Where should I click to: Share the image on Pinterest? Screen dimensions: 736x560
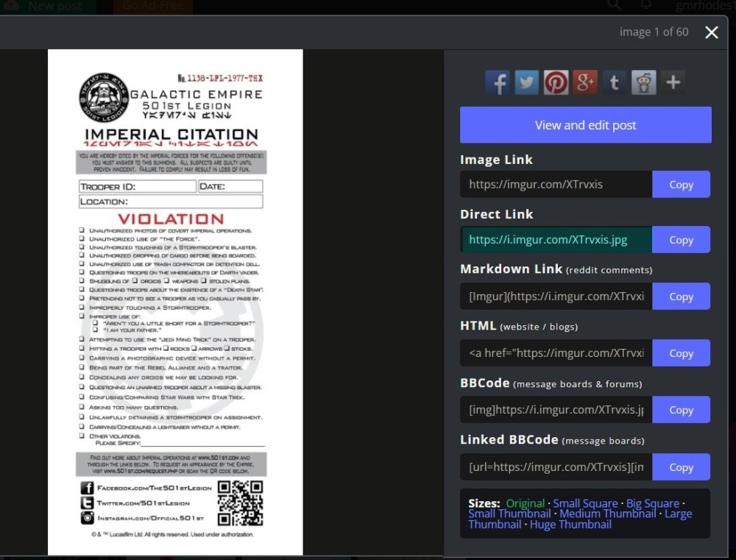click(x=556, y=82)
